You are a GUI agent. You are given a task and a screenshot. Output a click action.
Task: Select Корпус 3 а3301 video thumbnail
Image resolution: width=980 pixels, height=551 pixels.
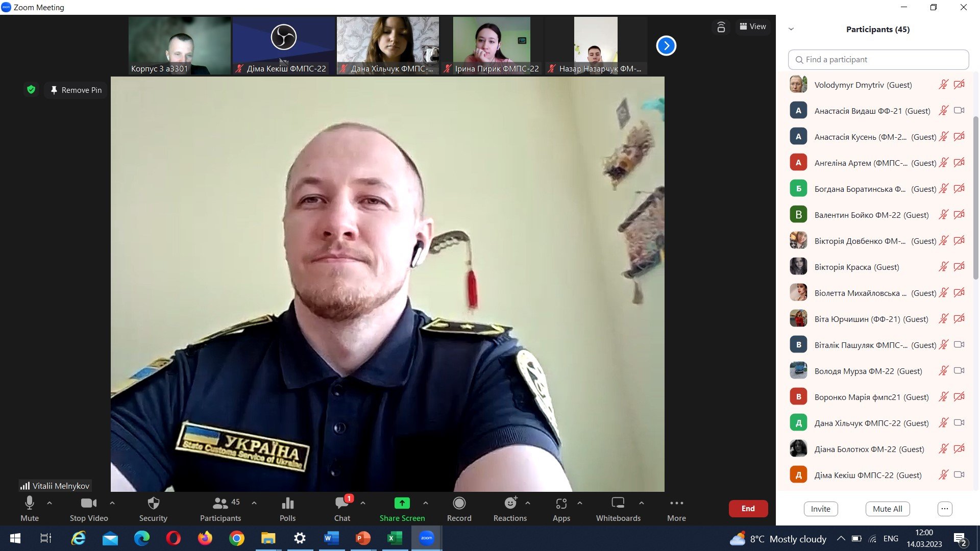[x=180, y=46]
